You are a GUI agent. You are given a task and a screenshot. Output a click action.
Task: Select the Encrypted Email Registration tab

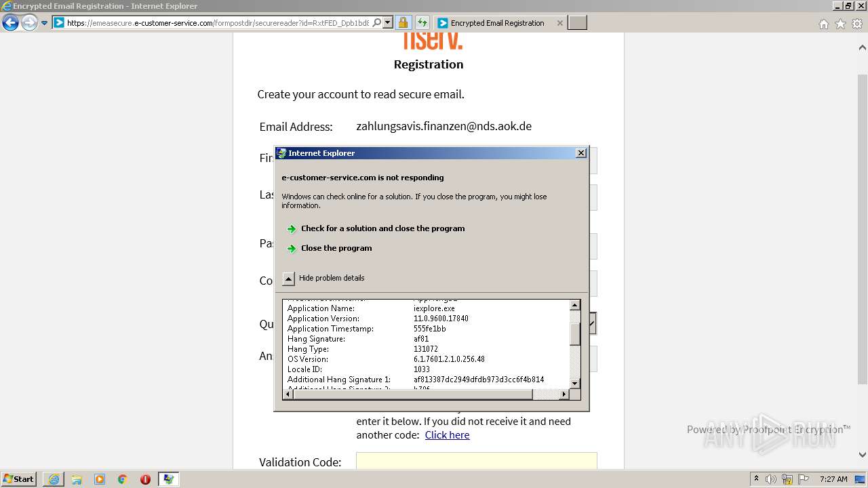(498, 23)
